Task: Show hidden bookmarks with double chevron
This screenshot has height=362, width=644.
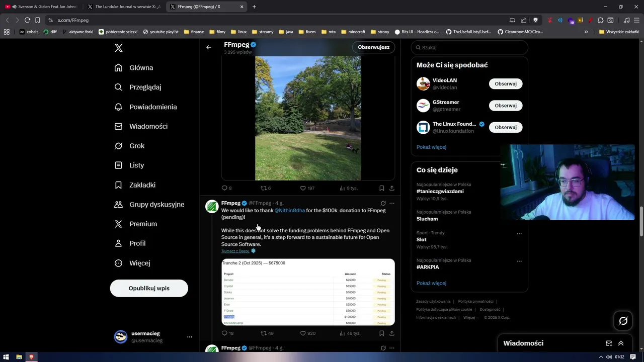Action: pos(586,32)
